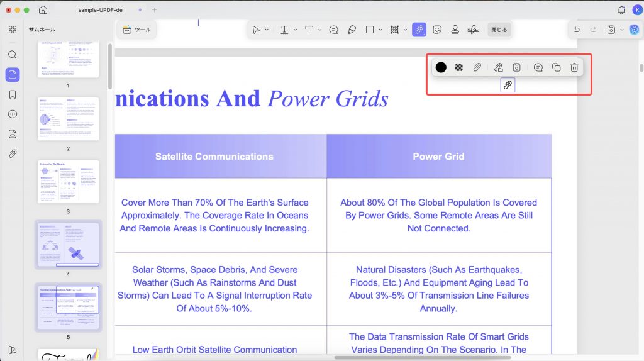
Task: Open page 5 thumbnail
Action: point(68,307)
